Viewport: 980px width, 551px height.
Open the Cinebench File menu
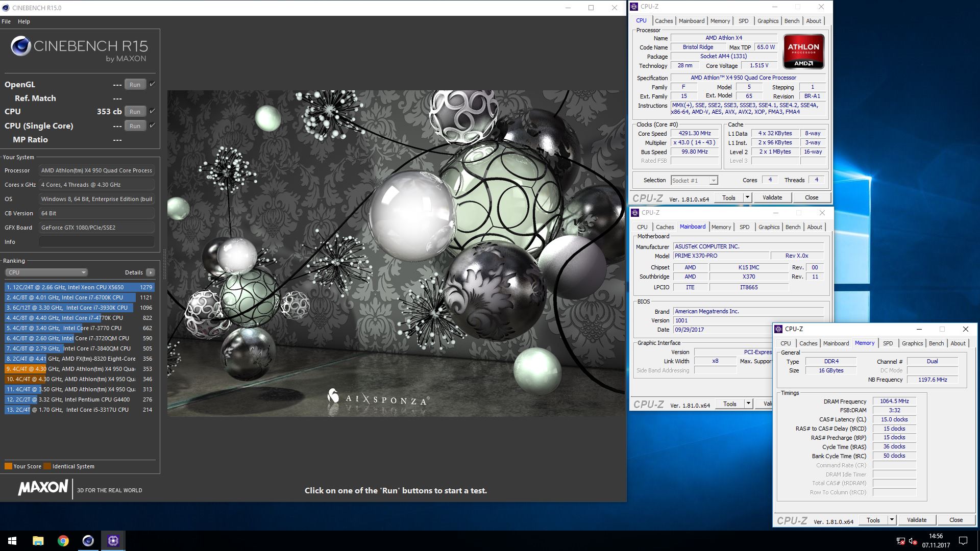click(6, 21)
